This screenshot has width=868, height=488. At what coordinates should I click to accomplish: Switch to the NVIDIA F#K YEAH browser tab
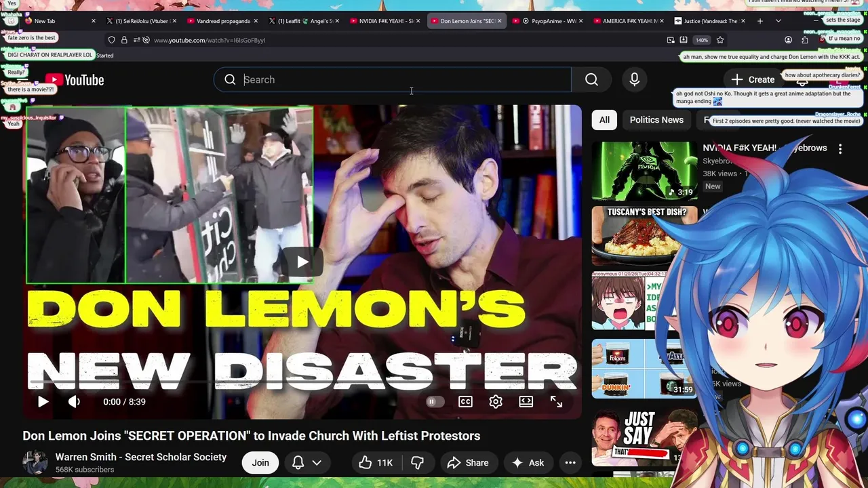385,21
